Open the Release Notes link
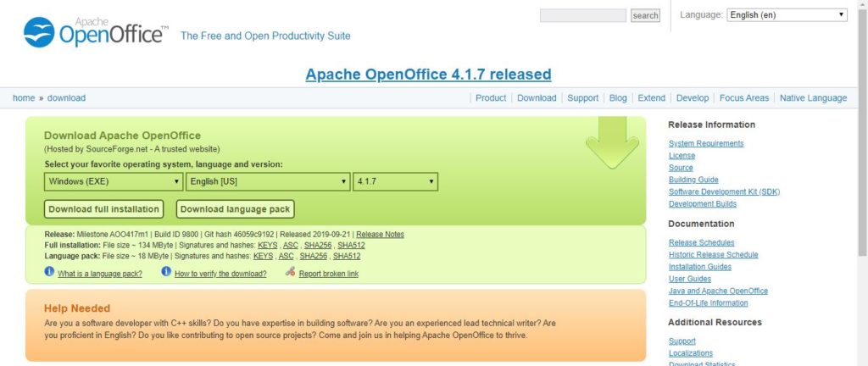 point(381,235)
